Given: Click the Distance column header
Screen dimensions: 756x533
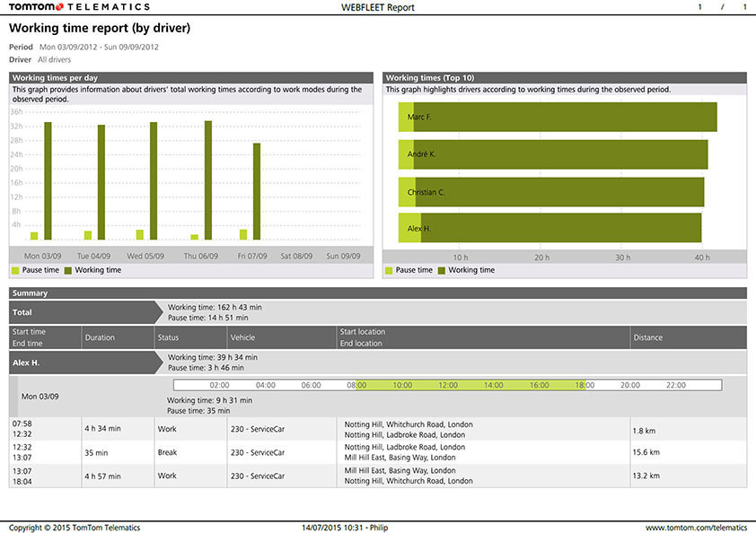Looking at the screenshot, I should click(x=647, y=337).
